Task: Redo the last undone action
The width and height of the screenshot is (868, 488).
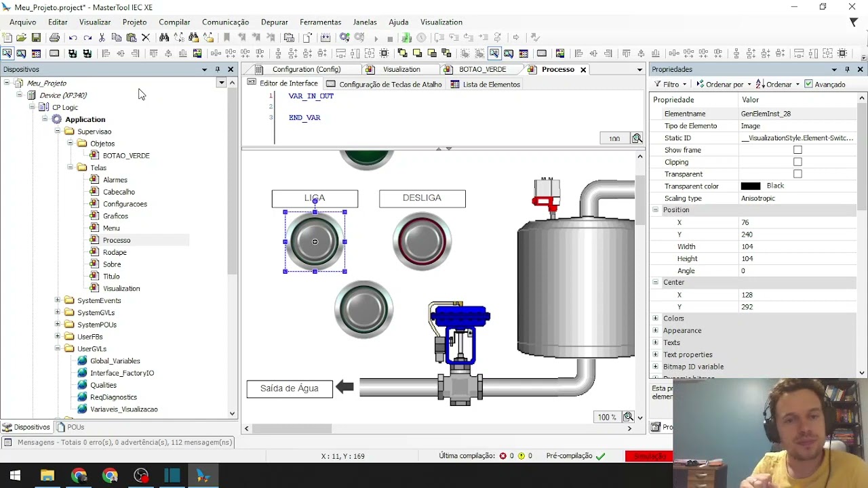Action: (87, 37)
